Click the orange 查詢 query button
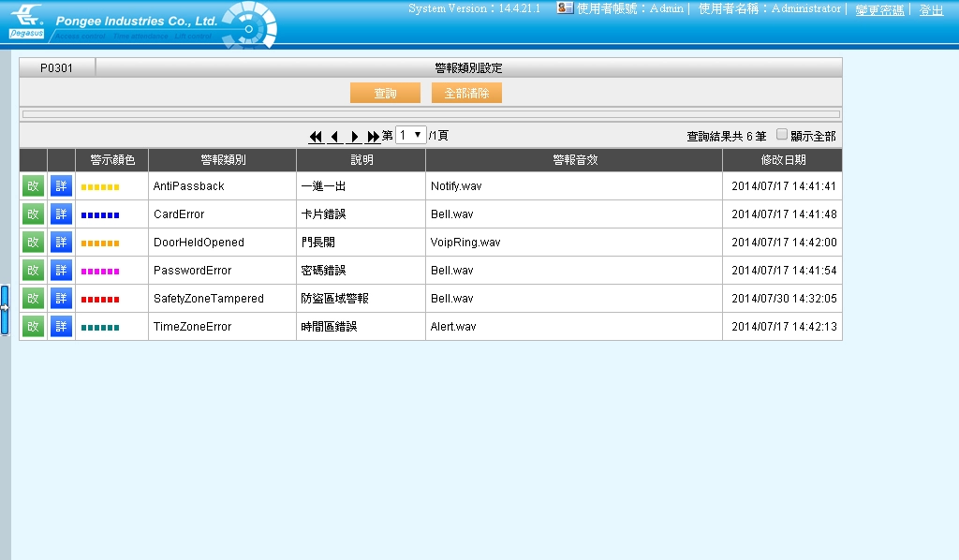 384,93
